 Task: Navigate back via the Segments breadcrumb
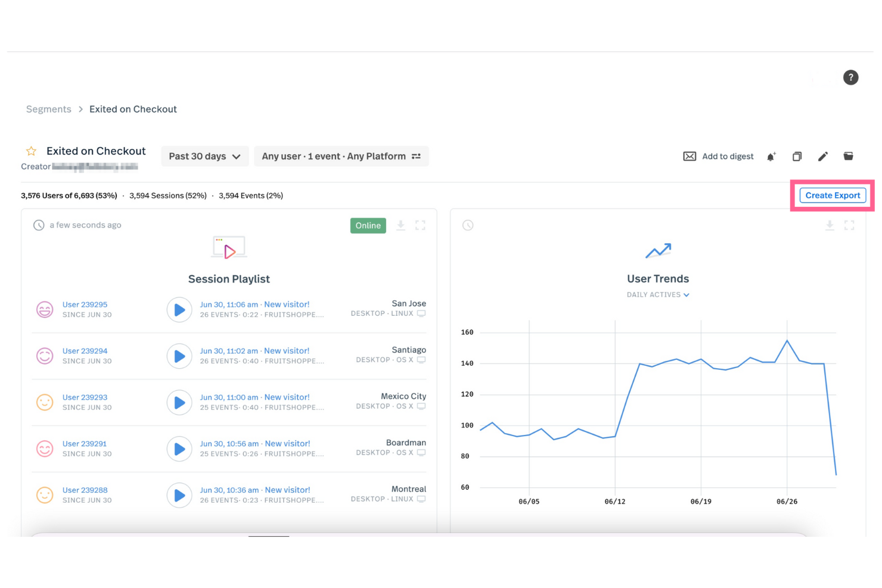[x=48, y=109]
